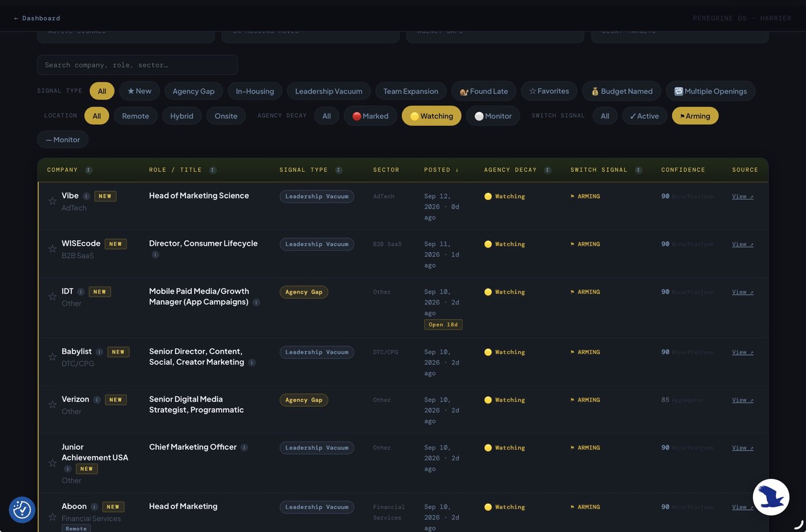Viewport: 806px width, 532px height.
Task: Toggle the Leadership Vacuum filter chip
Action: click(329, 91)
